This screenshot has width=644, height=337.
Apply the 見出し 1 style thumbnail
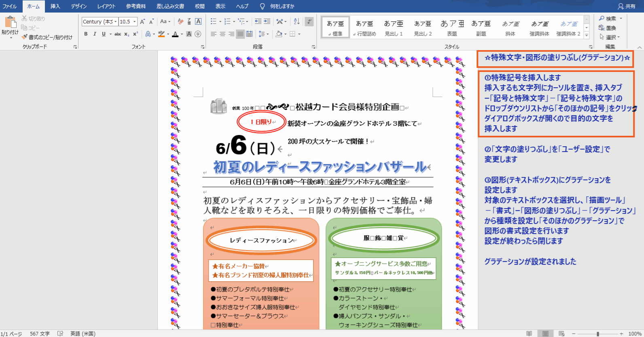(x=394, y=28)
